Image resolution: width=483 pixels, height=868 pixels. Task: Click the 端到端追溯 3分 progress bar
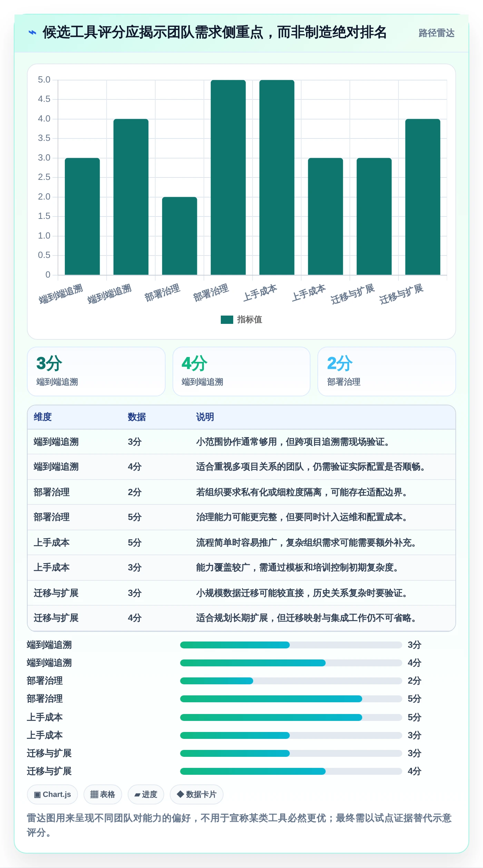tap(291, 645)
